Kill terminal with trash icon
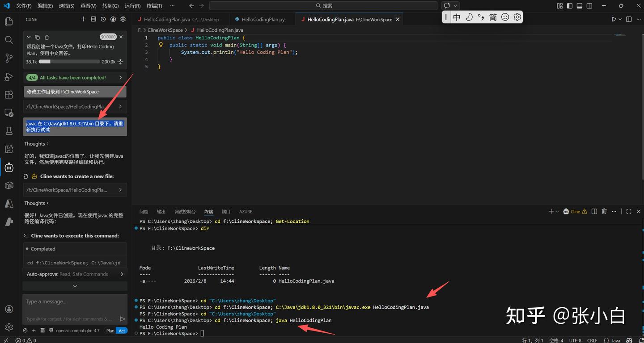The width and height of the screenshot is (644, 343). coord(604,212)
